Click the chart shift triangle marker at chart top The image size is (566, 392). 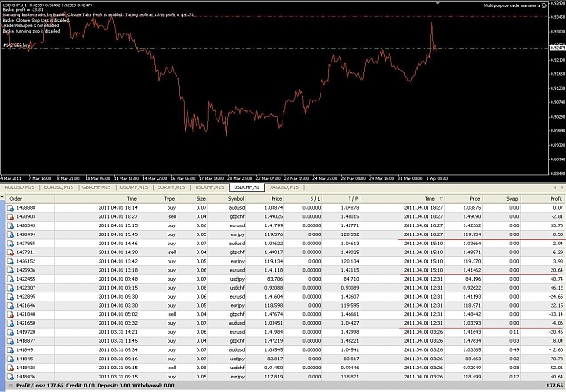[x=437, y=3]
